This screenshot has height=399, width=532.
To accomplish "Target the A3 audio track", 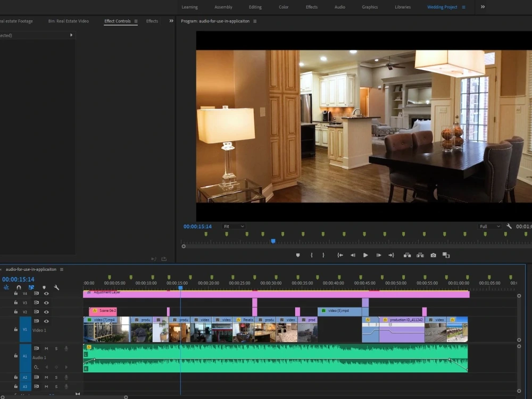I will [25, 386].
